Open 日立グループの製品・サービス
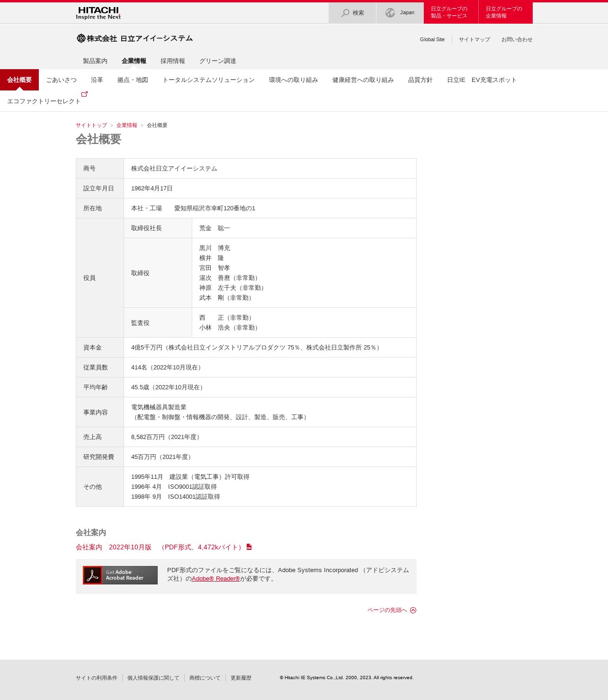This screenshot has width=608, height=700. [451, 13]
